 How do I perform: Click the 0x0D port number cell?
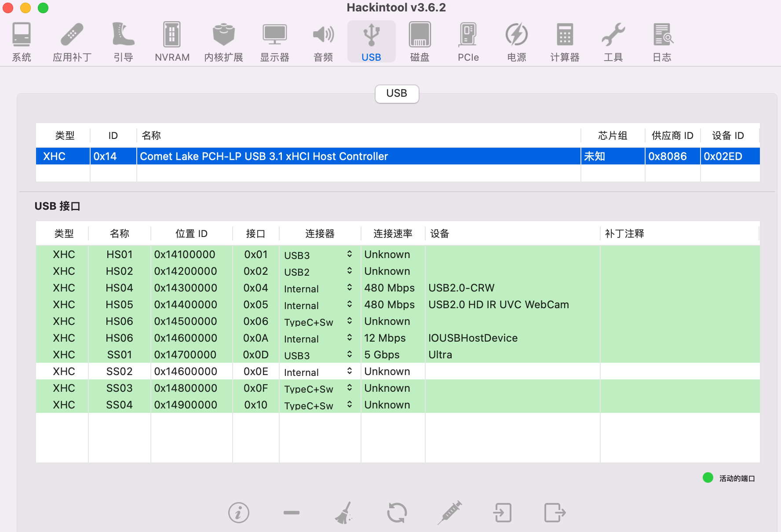tap(255, 354)
